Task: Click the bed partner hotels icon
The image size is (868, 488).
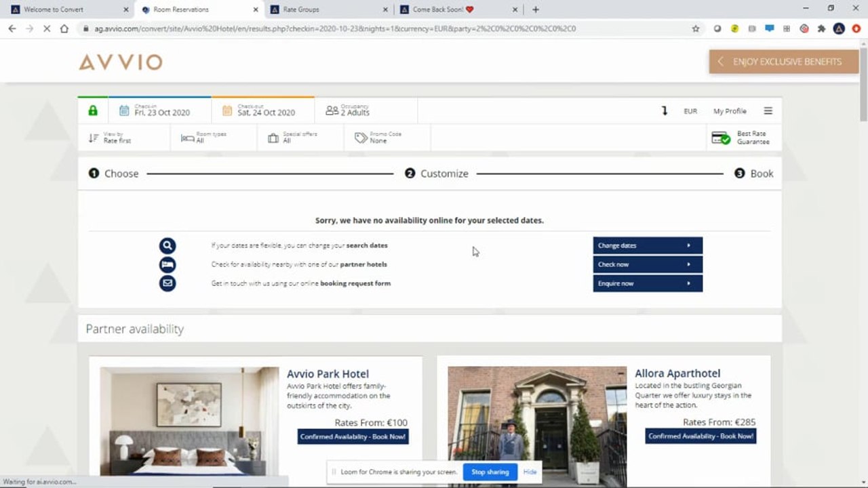Action: click(x=167, y=264)
